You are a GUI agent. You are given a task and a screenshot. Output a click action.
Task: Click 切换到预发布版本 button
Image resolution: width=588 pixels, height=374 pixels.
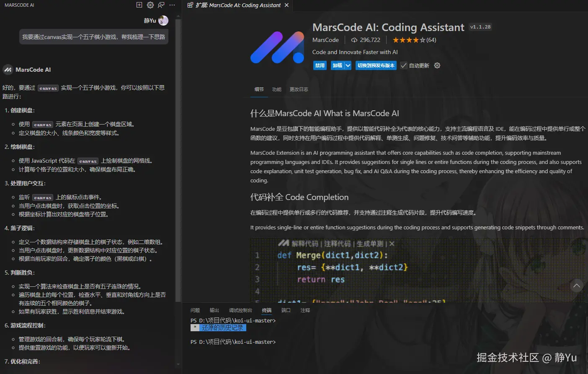click(x=376, y=65)
